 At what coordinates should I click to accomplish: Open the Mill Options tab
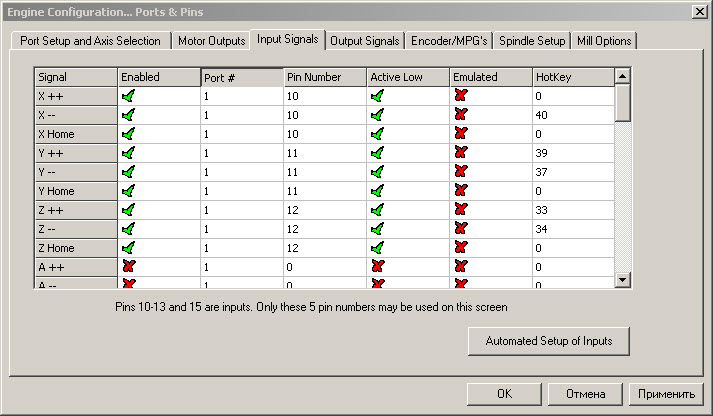[x=604, y=41]
